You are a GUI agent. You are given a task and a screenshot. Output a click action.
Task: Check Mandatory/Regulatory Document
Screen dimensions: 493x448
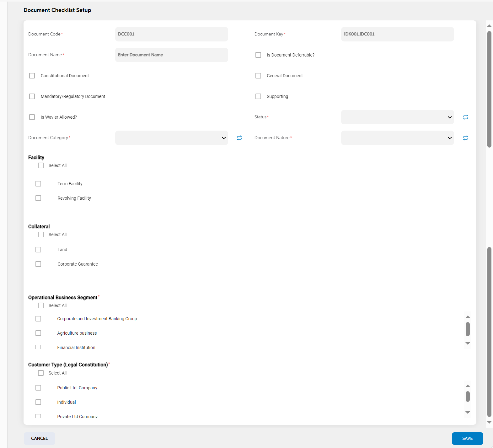tap(32, 96)
